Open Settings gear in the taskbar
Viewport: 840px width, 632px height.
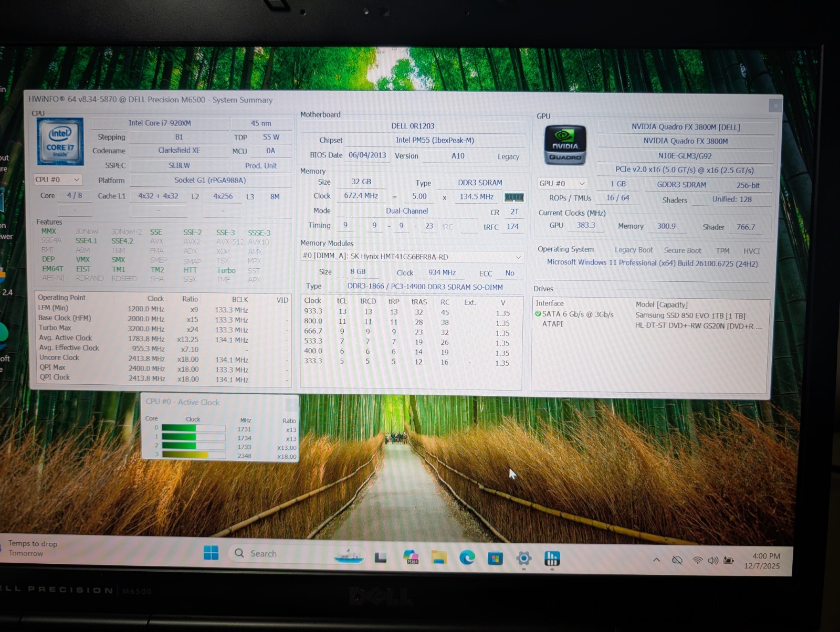click(x=523, y=559)
